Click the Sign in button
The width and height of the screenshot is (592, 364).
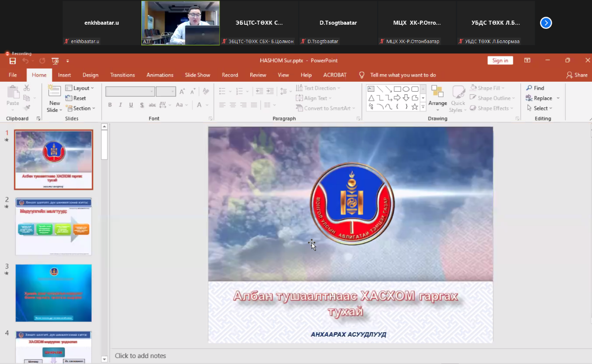[x=500, y=60]
